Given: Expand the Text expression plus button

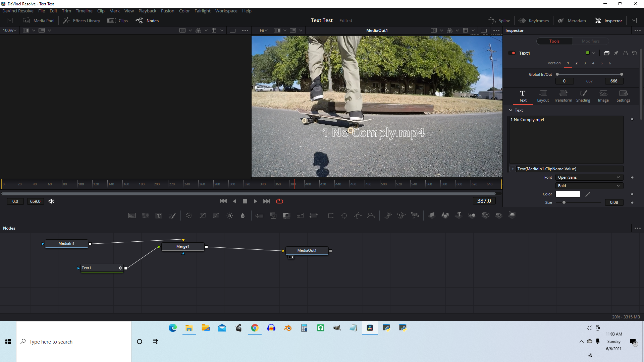Looking at the screenshot, I should click(x=513, y=169).
